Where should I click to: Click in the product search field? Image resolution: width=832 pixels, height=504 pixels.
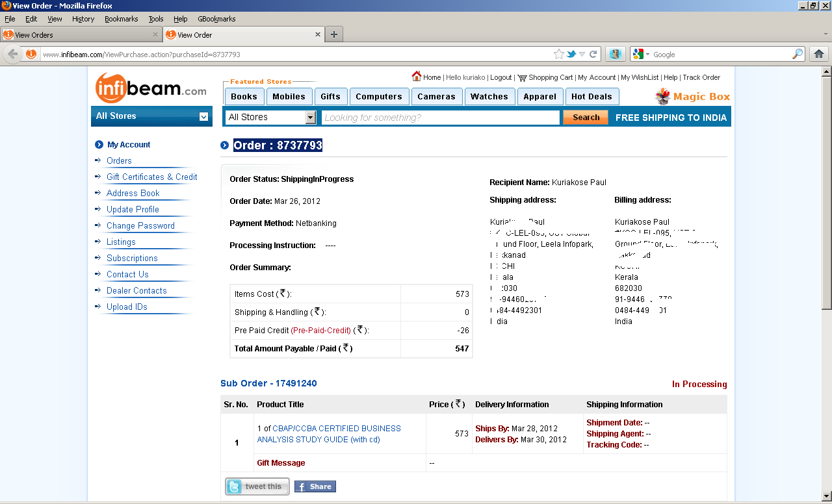(x=441, y=117)
